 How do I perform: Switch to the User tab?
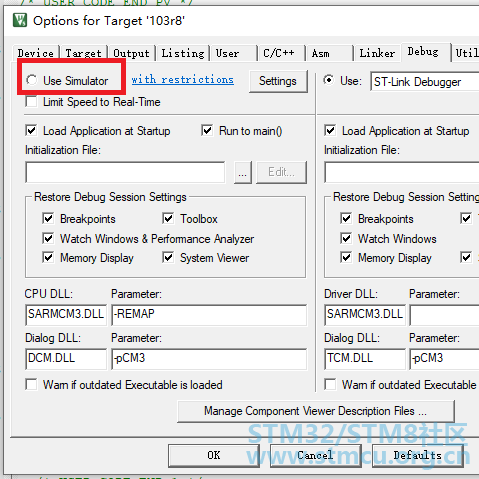(233, 53)
